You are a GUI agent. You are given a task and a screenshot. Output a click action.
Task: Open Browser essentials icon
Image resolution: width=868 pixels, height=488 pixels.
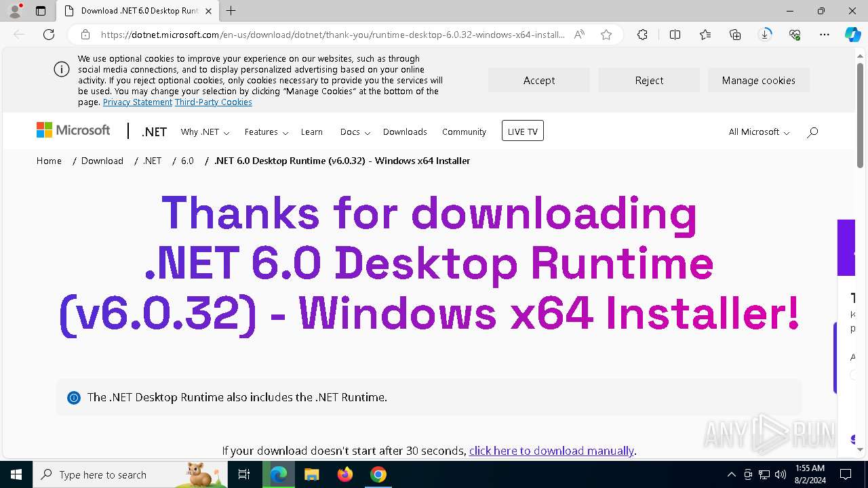(795, 35)
